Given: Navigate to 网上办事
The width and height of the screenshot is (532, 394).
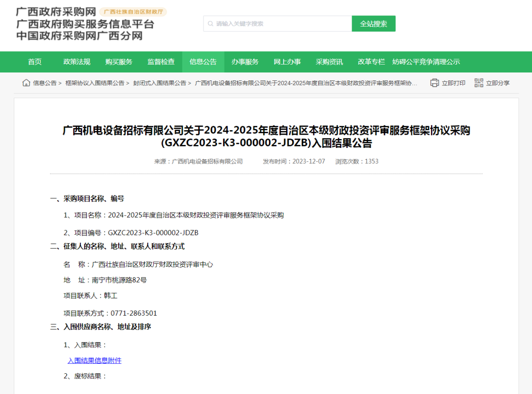Looking at the screenshot, I should point(287,62).
